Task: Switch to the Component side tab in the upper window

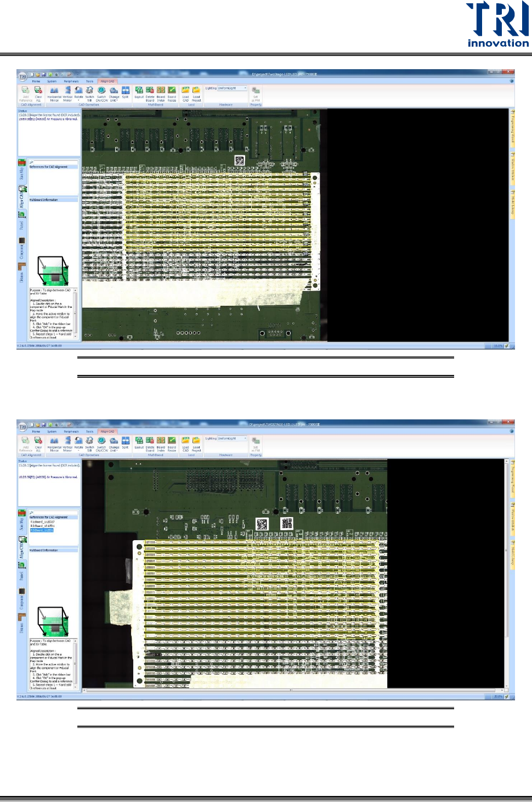Action: (x=22, y=248)
